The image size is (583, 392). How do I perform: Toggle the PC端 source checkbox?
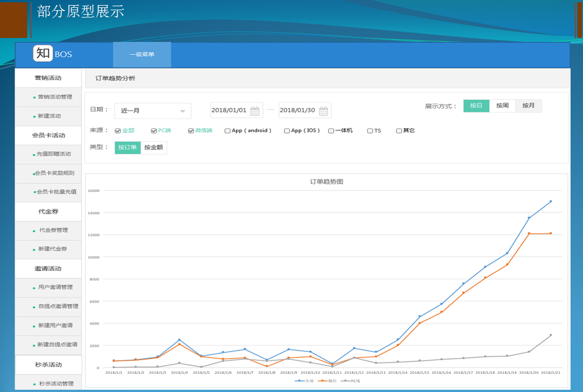[154, 131]
